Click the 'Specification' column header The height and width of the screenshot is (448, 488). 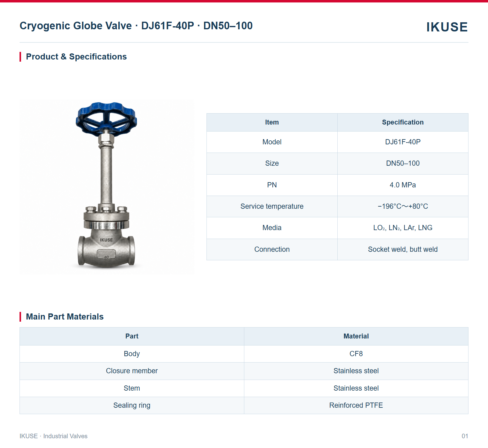coord(403,122)
